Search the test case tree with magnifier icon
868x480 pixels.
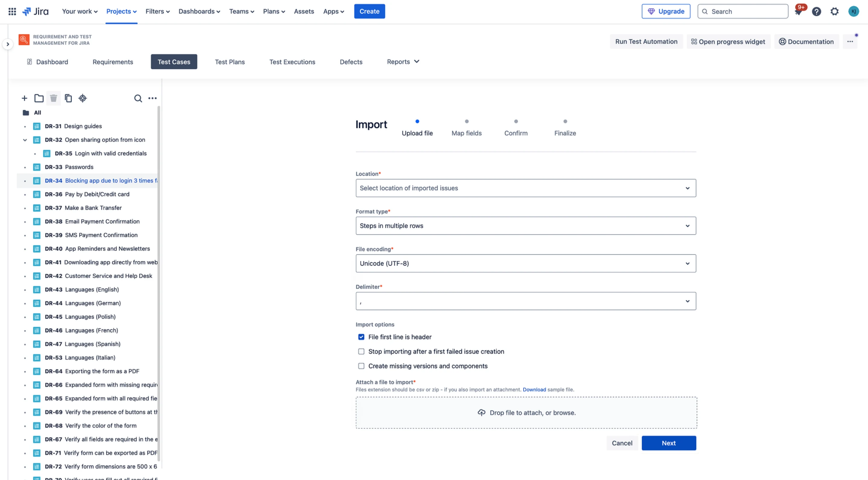pos(138,98)
